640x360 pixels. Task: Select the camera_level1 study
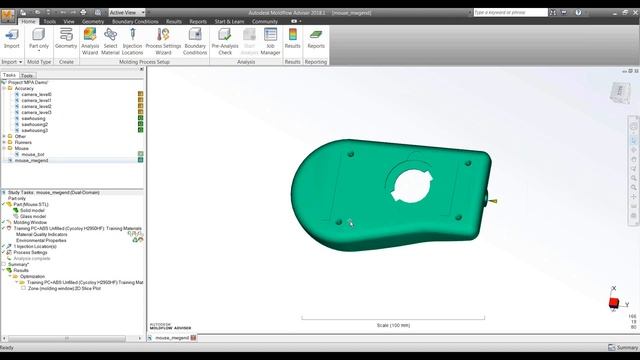click(x=36, y=100)
